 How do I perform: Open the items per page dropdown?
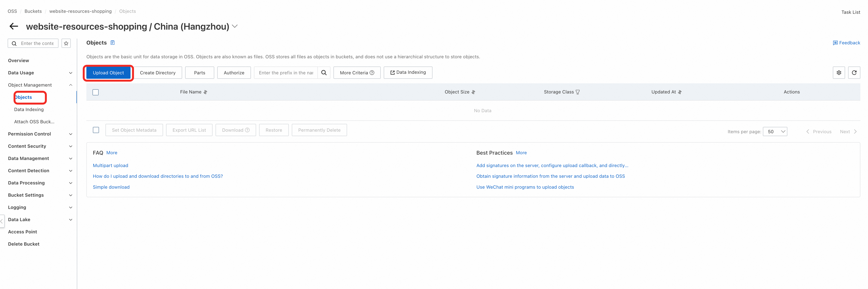tap(775, 132)
